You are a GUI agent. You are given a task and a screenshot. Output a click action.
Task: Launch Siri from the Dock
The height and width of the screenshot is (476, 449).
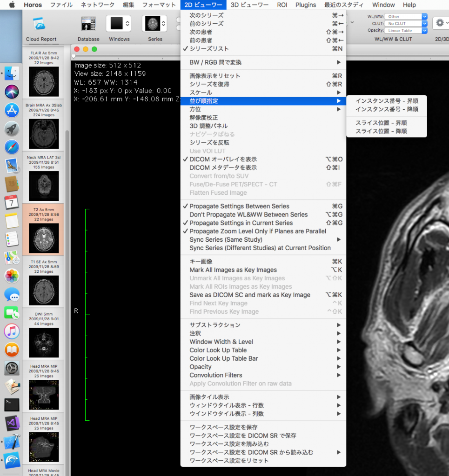coord(12,92)
